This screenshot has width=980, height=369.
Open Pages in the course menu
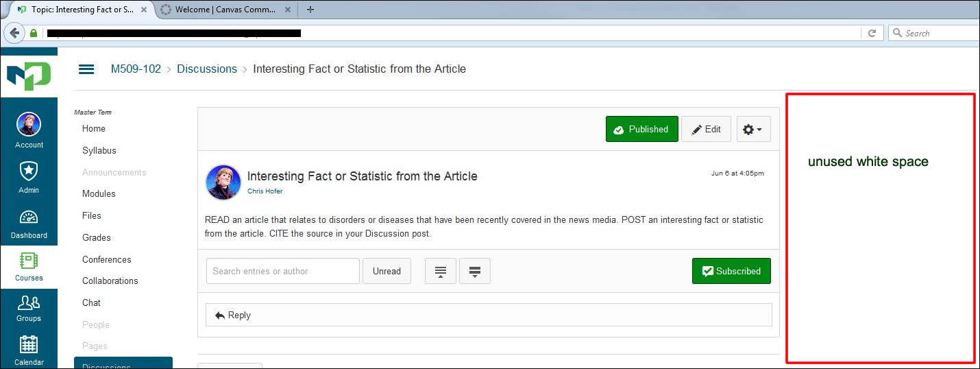(95, 346)
